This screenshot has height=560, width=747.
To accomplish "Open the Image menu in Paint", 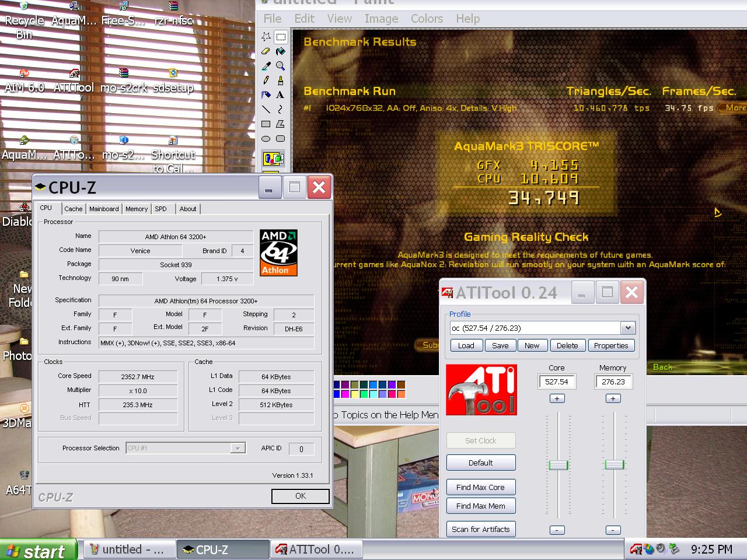I will 381,19.
